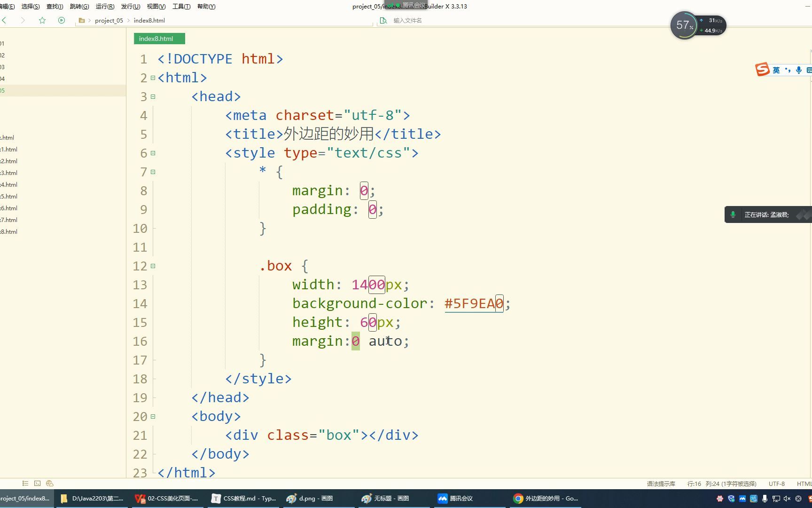812x508 pixels.
Task: Toggle Sogou English/Chinese mode
Action: 776,70
